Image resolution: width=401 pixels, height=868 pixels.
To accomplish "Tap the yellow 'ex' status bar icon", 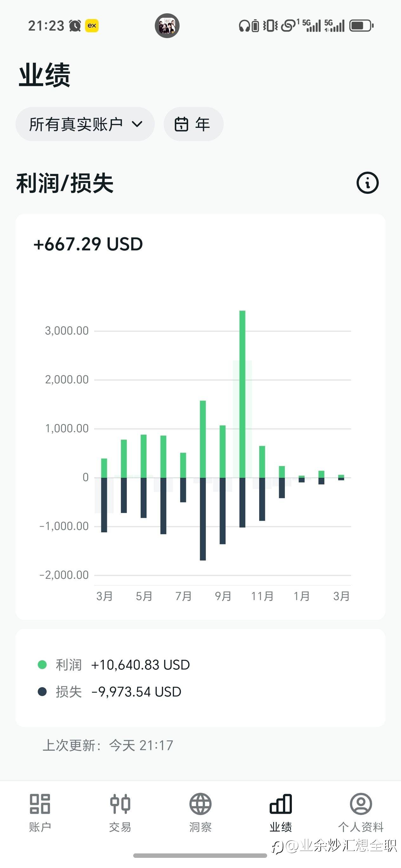I will (x=92, y=26).
